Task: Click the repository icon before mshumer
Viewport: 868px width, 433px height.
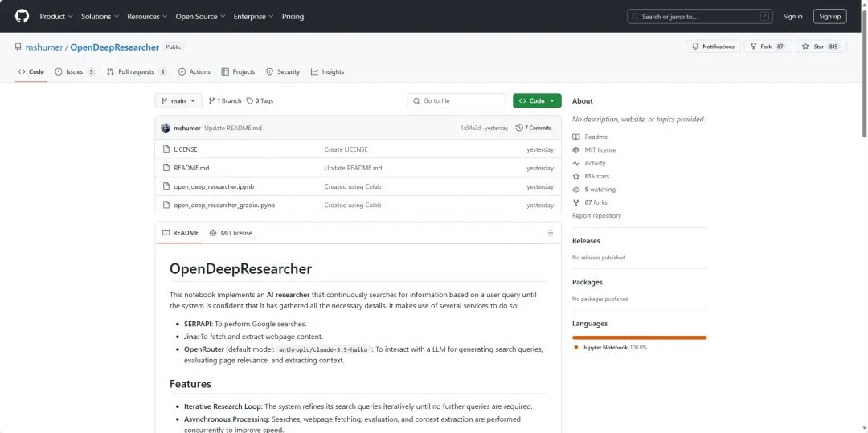Action: coord(18,47)
